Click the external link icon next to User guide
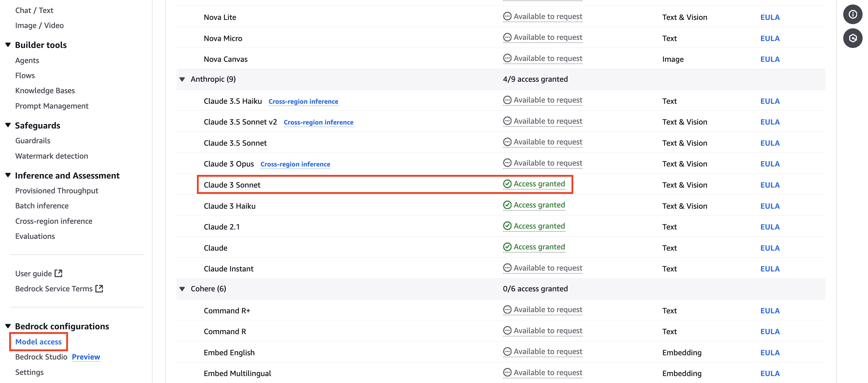This screenshot has width=868, height=383. 59,273
